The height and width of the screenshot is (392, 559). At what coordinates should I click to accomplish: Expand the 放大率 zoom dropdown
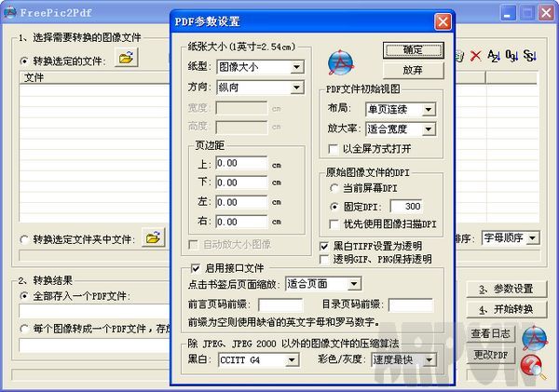tap(429, 129)
